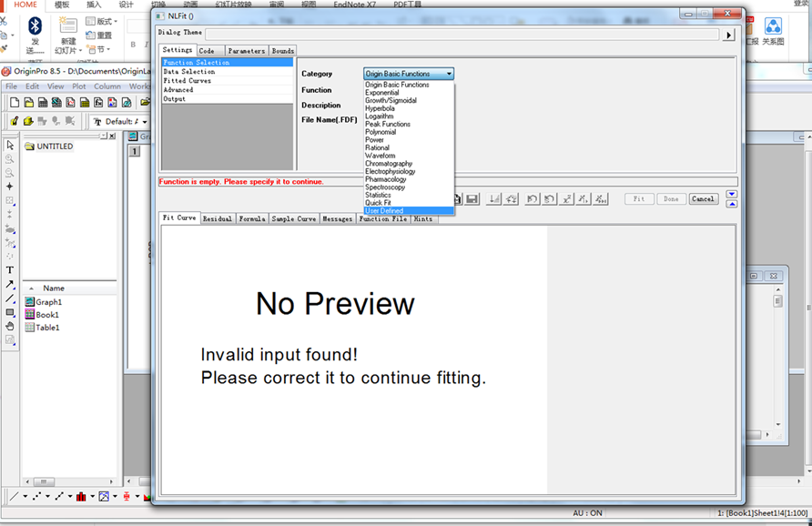Click the Fit button

[639, 198]
